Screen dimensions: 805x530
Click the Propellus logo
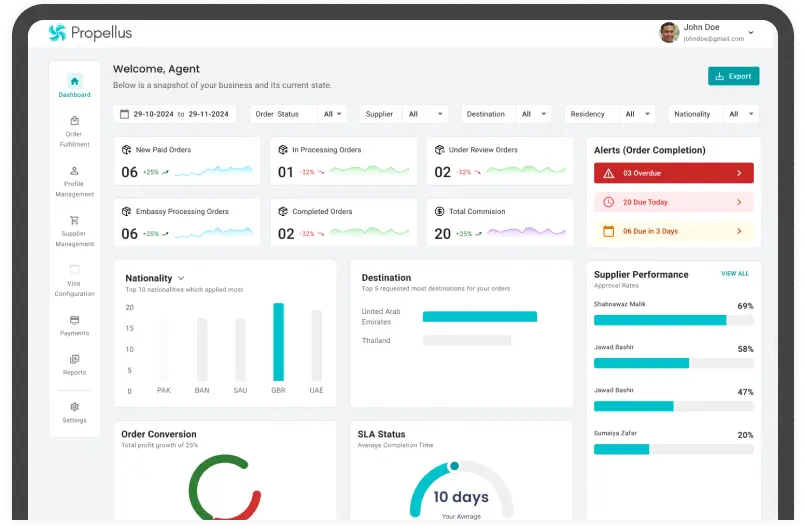click(x=90, y=33)
